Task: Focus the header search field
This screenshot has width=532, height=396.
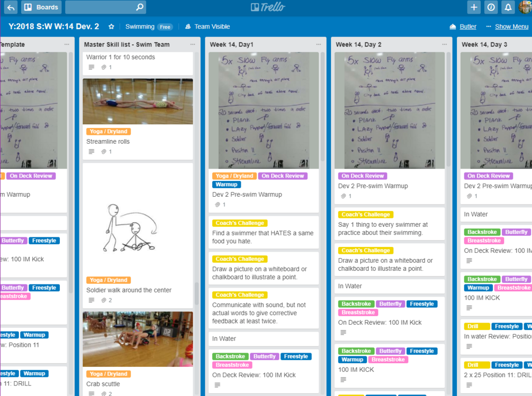Action: point(105,7)
